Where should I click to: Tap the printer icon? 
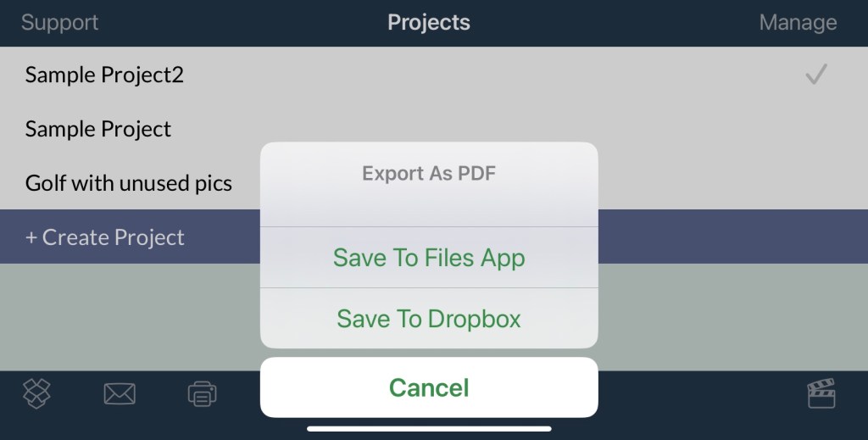(202, 393)
